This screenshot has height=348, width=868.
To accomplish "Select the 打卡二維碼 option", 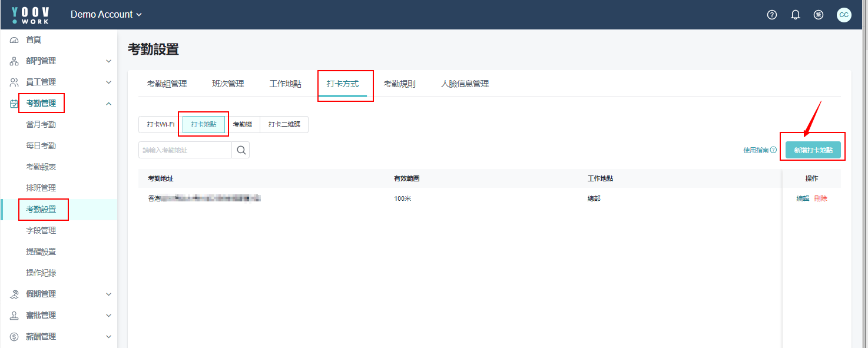I will point(284,124).
